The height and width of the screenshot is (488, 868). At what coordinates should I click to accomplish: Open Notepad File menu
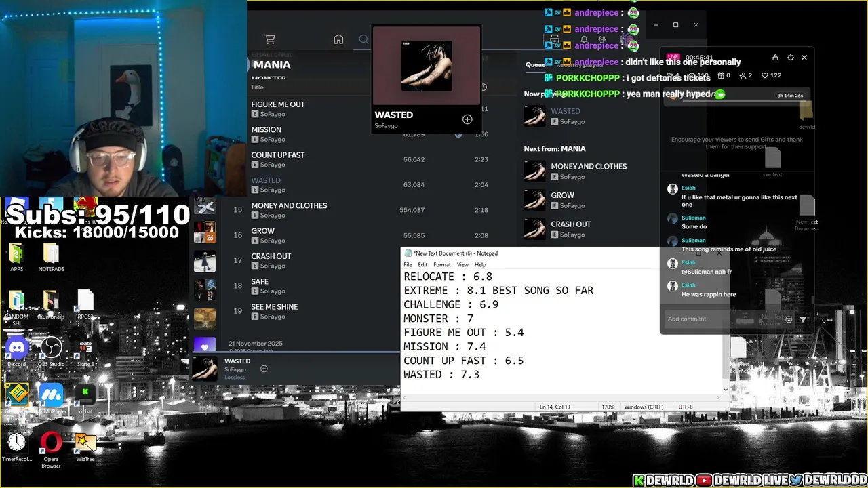[x=408, y=265]
